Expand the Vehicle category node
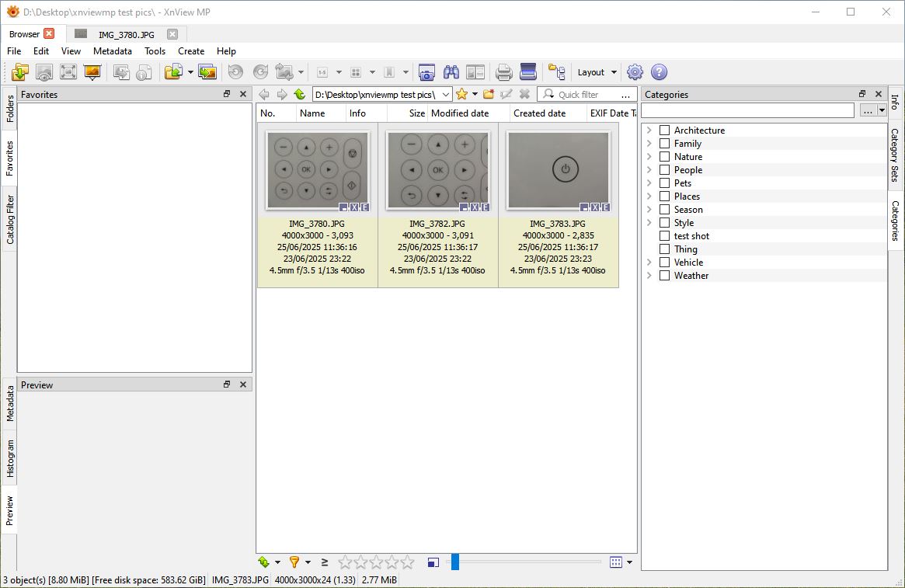 pos(649,263)
